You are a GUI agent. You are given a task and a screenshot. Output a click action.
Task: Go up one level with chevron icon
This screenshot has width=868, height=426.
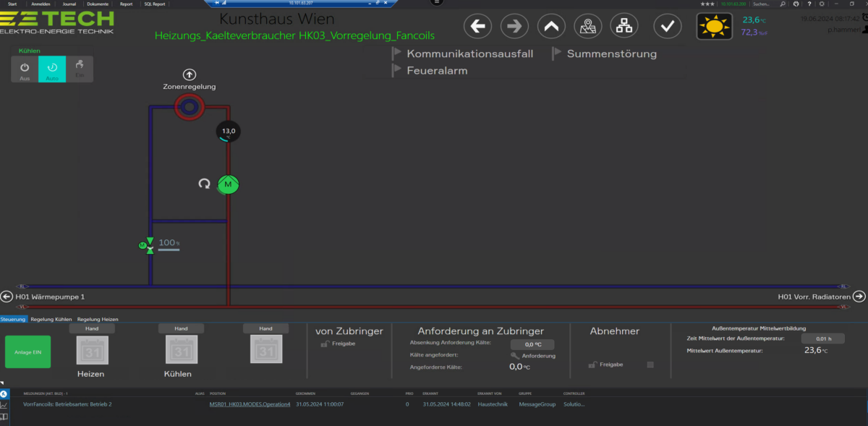point(551,27)
